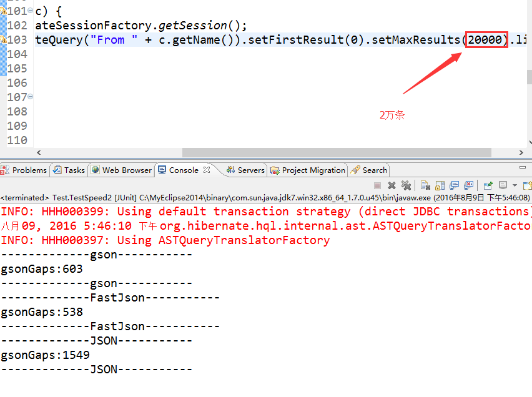
Task: Clear the console output
Action: pos(425,185)
